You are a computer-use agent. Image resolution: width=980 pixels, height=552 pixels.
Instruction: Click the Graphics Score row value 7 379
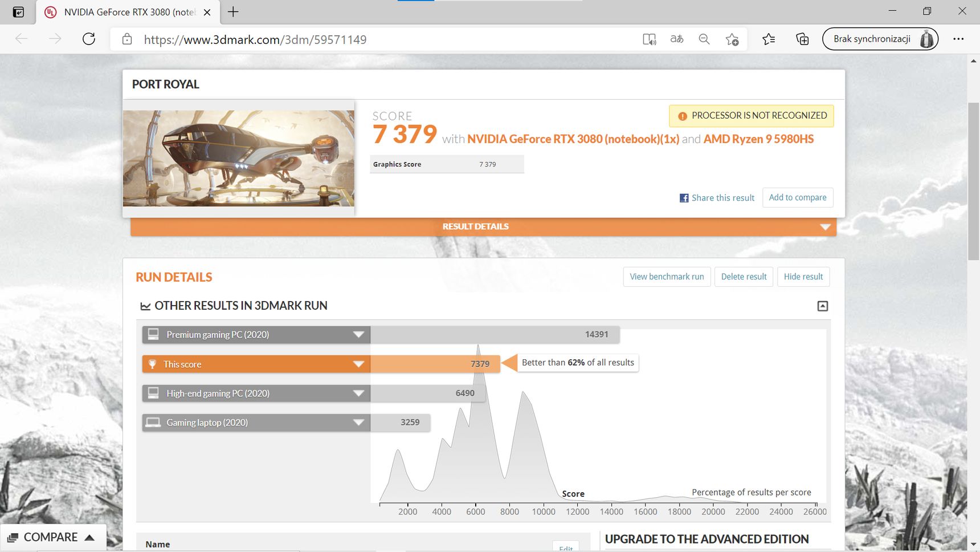pos(488,164)
